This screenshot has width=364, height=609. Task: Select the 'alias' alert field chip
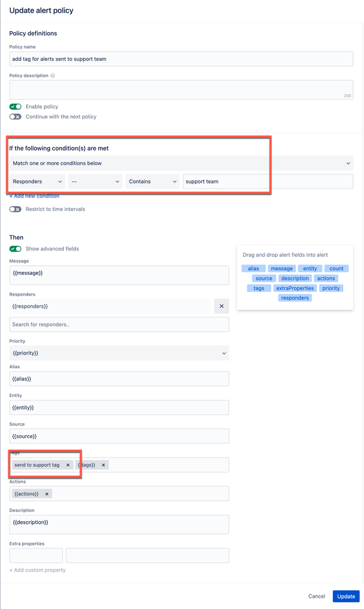coord(253,268)
